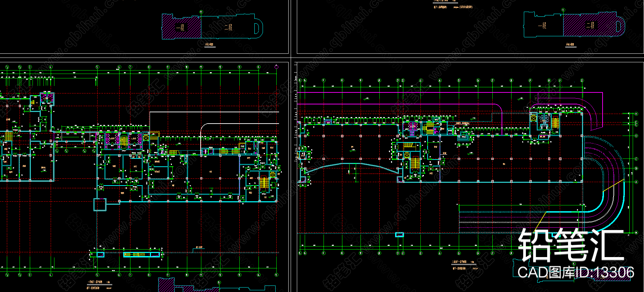Select the 一段 label in the right key plan
The height and width of the screenshot is (292, 644).
pyautogui.click(x=542, y=25)
